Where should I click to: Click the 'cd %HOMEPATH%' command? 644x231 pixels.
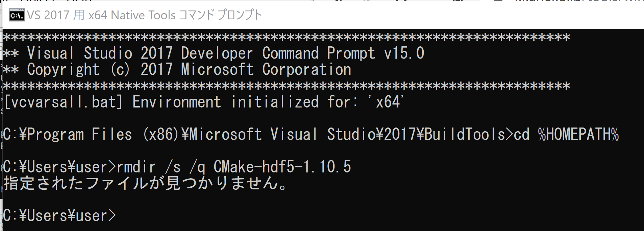[x=566, y=135]
